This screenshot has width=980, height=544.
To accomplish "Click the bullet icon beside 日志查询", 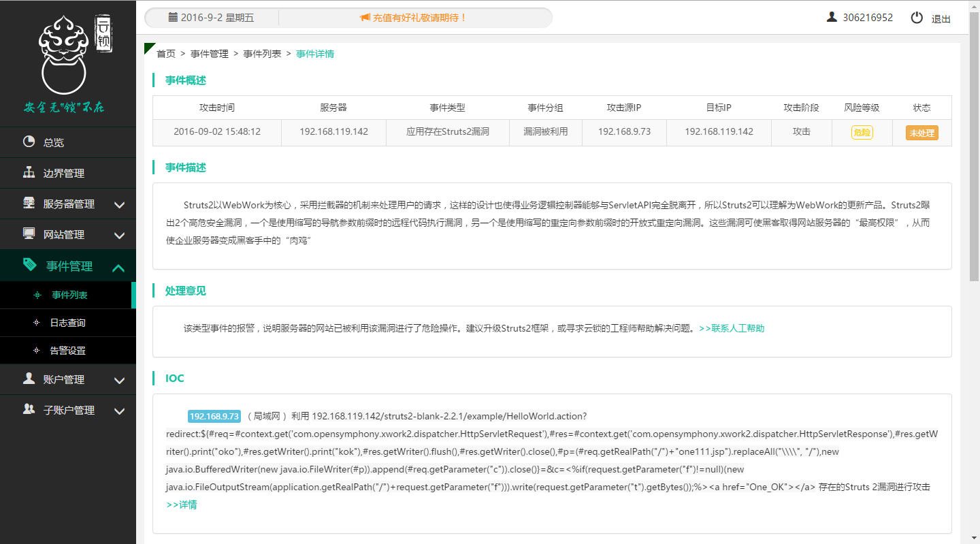I will click(x=36, y=323).
